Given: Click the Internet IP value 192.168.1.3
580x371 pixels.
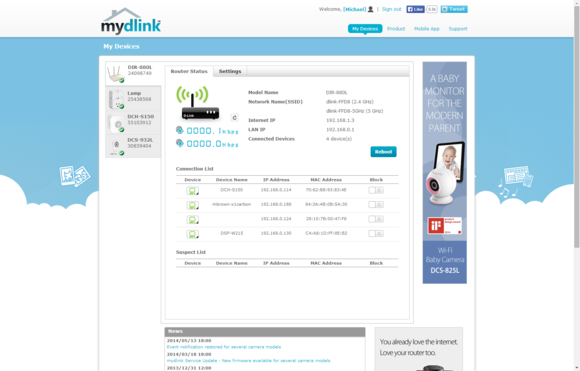Looking at the screenshot, I should [340, 120].
